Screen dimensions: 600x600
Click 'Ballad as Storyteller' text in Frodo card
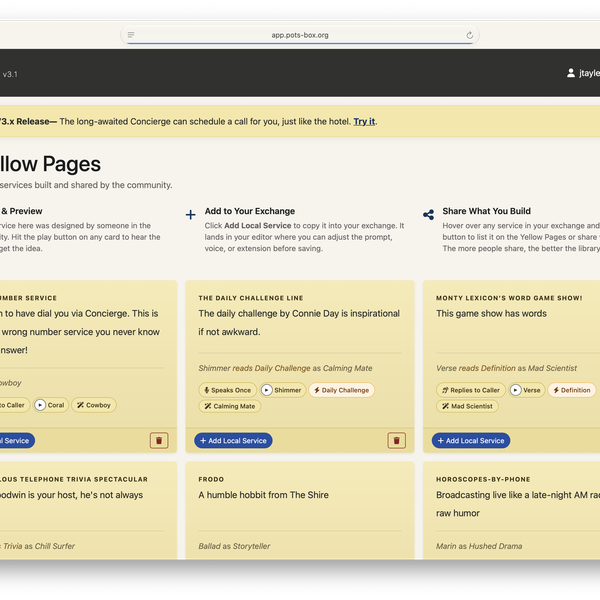pos(234,546)
